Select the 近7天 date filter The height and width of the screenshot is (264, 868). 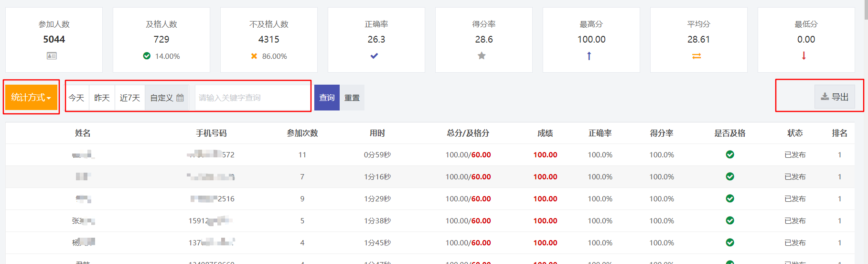coord(130,98)
